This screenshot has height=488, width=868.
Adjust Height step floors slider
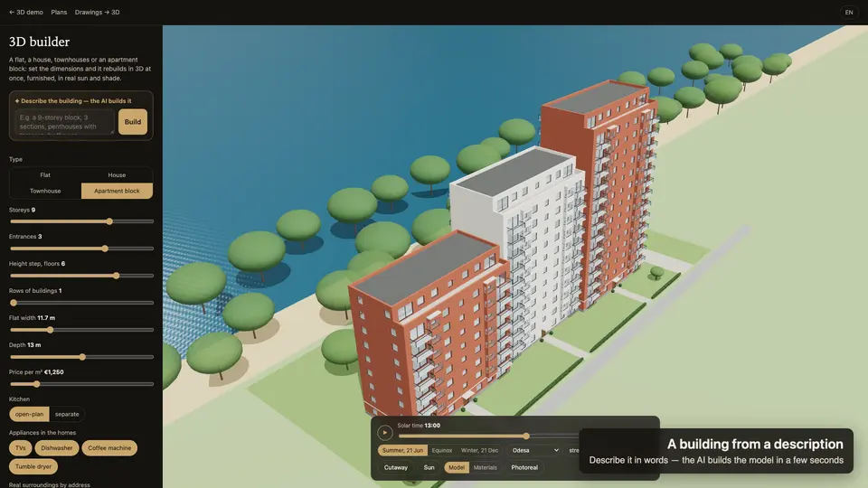[81, 276]
